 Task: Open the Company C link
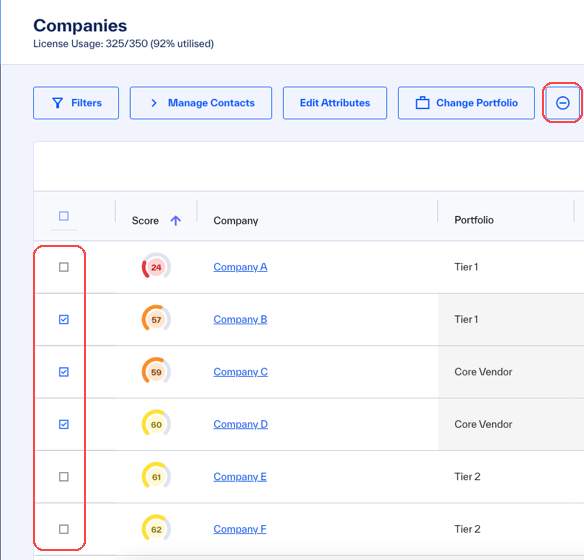tap(241, 372)
